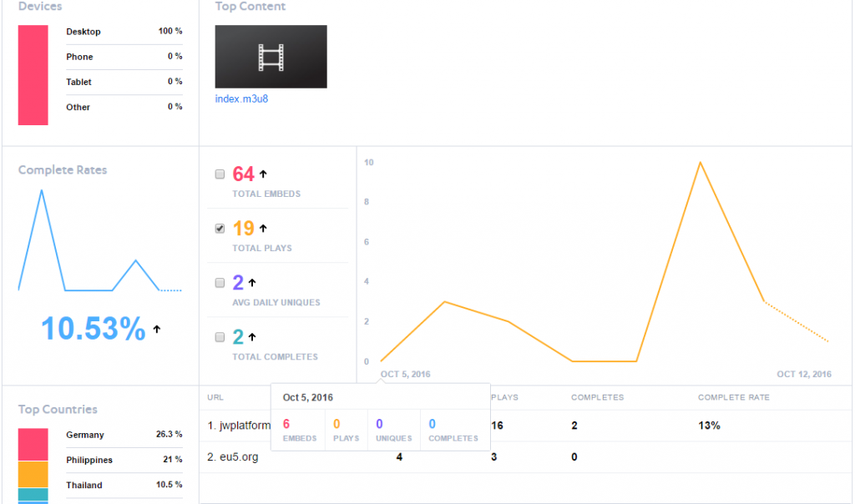This screenshot has width=855, height=504.
Task: Click the upward arrow beside 19 total plays
Action: click(263, 229)
